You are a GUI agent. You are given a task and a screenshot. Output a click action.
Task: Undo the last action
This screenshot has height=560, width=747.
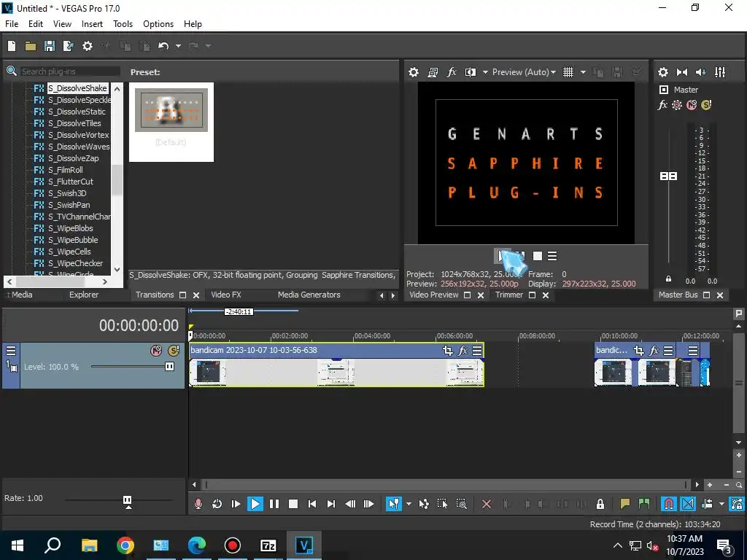click(x=163, y=46)
